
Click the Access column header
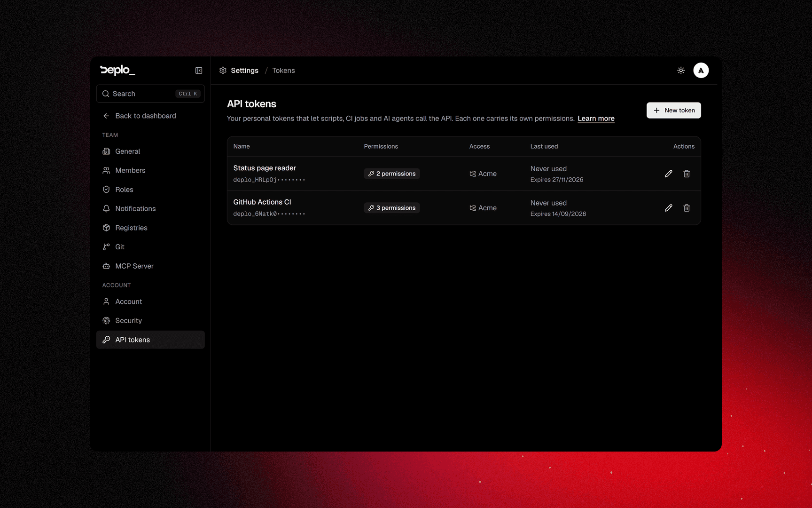click(479, 146)
